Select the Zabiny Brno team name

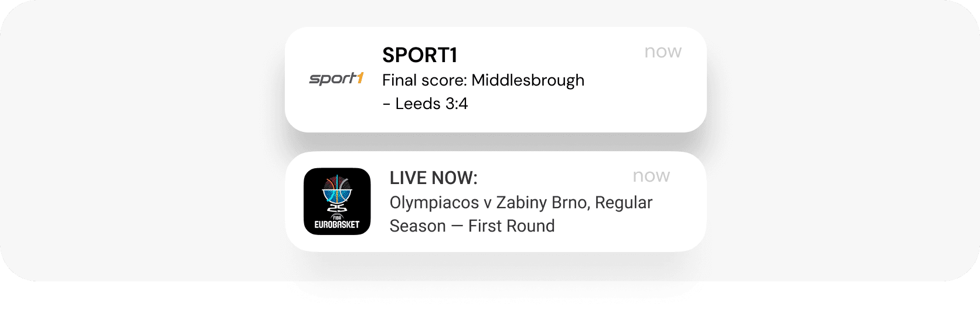tap(543, 203)
